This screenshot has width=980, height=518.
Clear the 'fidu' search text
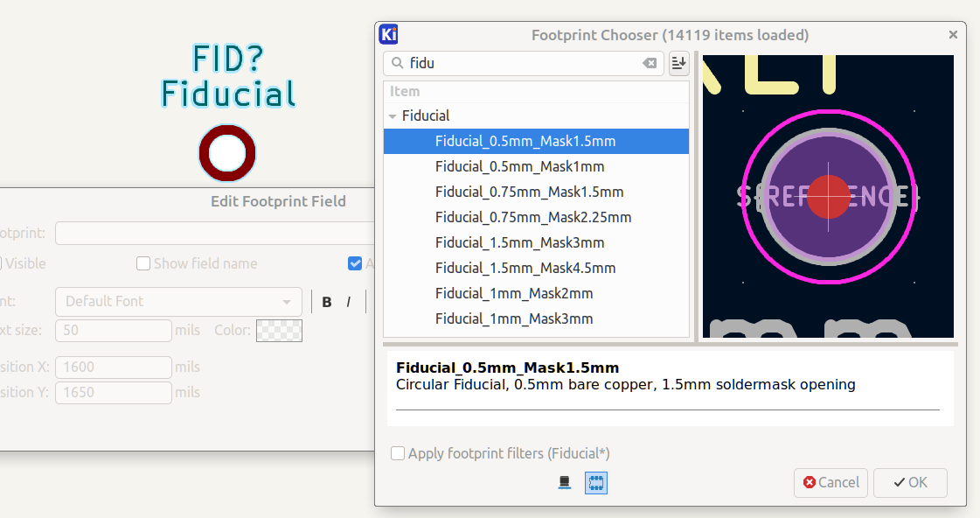(x=650, y=63)
